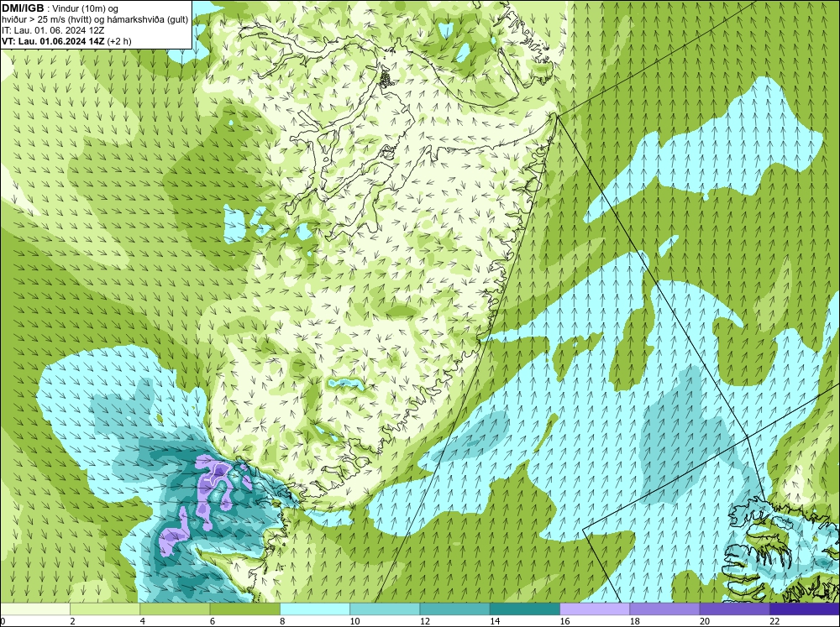The width and height of the screenshot is (840, 627).
Task: Click the 18-20 m/s purple legend swatch
Action: (x=664, y=609)
